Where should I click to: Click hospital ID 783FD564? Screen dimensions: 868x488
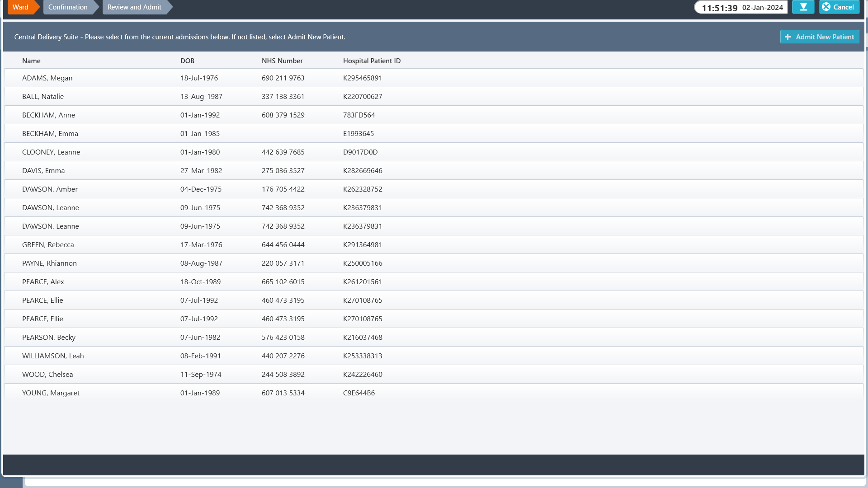click(359, 115)
